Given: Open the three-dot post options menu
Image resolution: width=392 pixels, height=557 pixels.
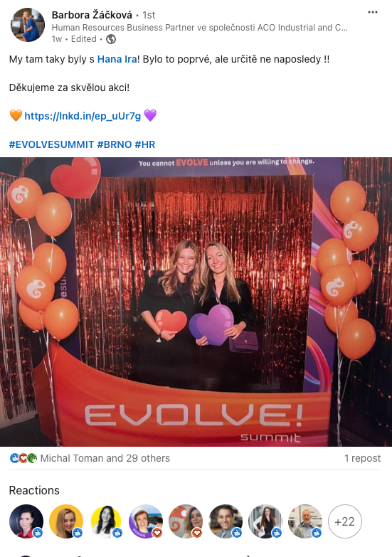Looking at the screenshot, I should click(x=373, y=12).
